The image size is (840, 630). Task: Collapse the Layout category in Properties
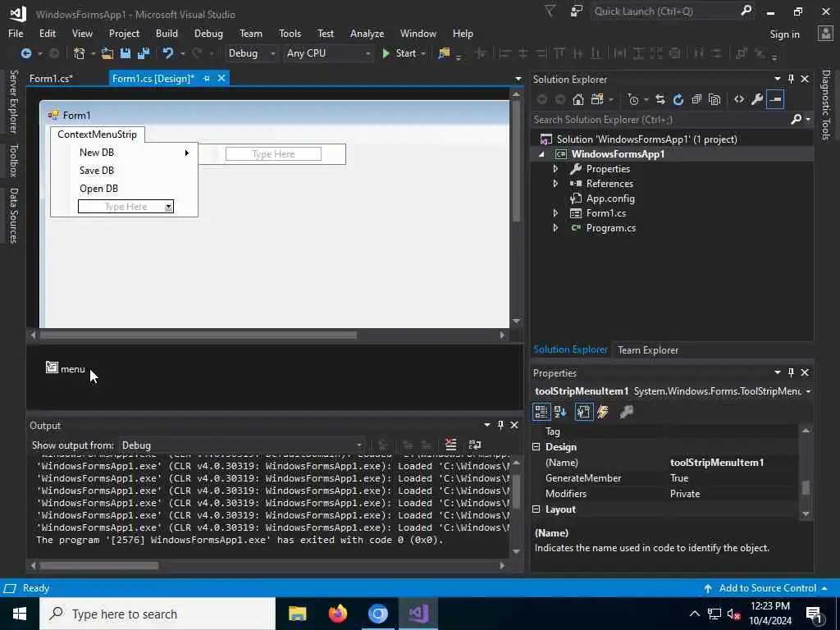(x=536, y=509)
